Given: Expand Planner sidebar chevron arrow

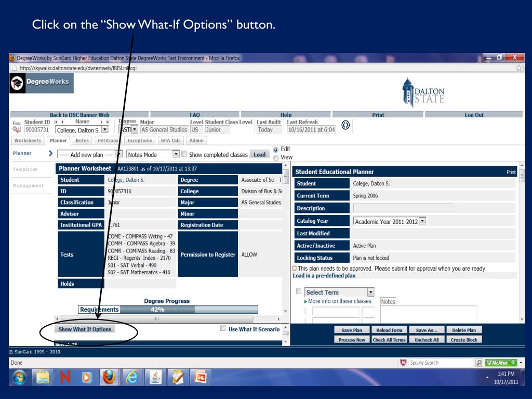Looking at the screenshot, I should tap(50, 153).
